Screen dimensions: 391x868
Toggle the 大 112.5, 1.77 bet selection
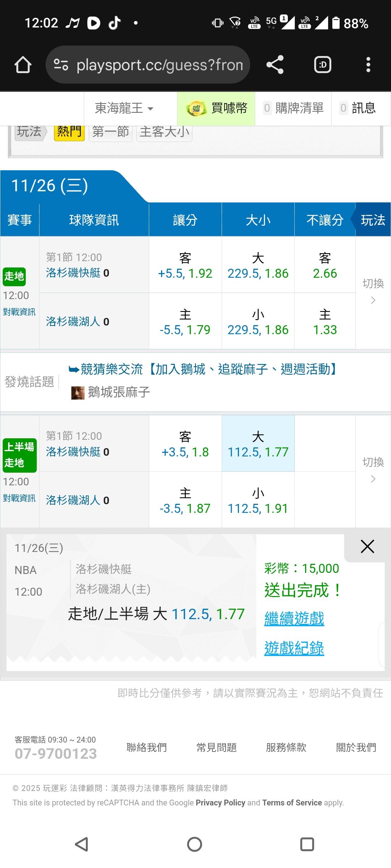coord(258,444)
